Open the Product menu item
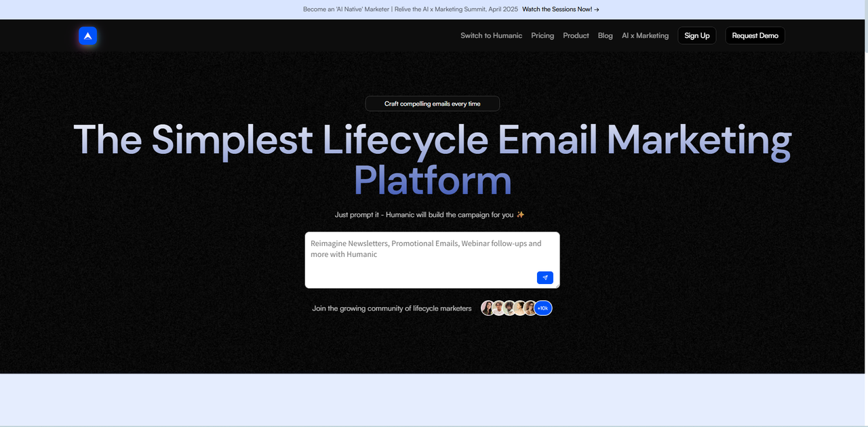 tap(576, 36)
